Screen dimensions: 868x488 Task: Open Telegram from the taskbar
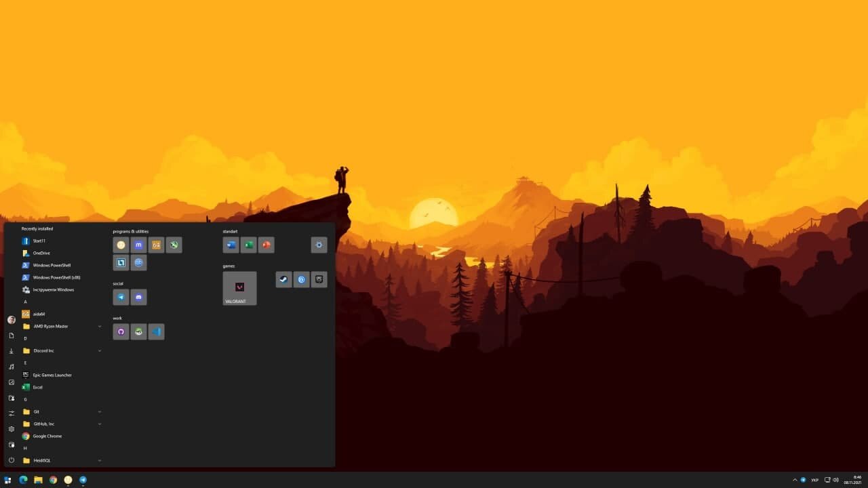(83, 480)
